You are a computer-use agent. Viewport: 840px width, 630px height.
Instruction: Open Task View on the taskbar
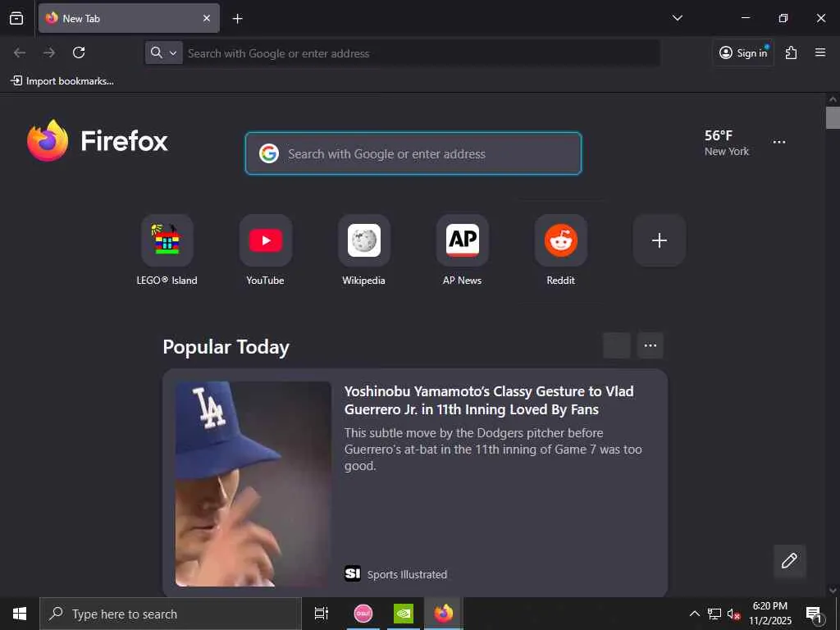coord(322,614)
